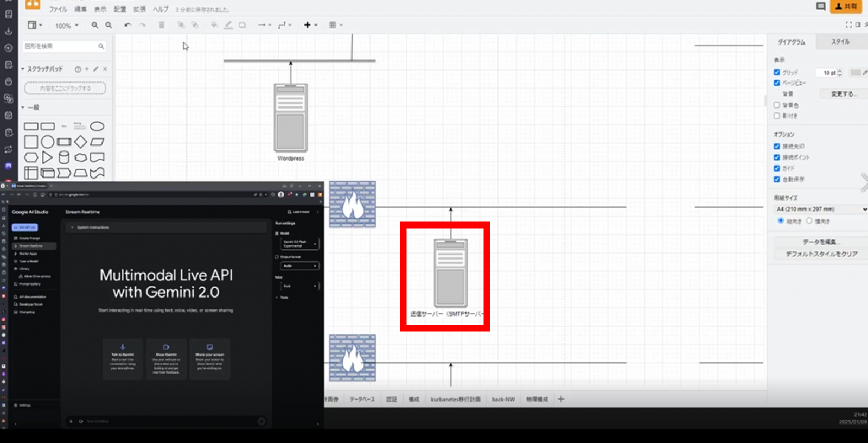Enable the 影付き checkbox
Screen dimensions: 868x443
(777, 116)
